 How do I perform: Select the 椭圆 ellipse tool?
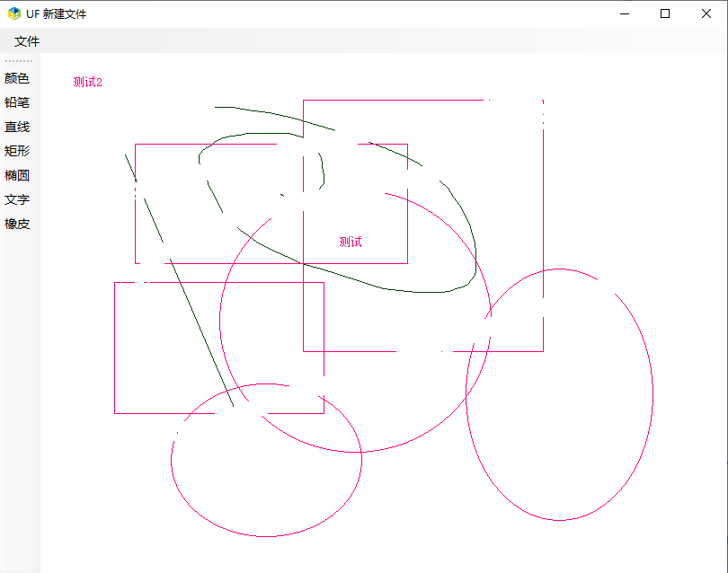(x=17, y=175)
